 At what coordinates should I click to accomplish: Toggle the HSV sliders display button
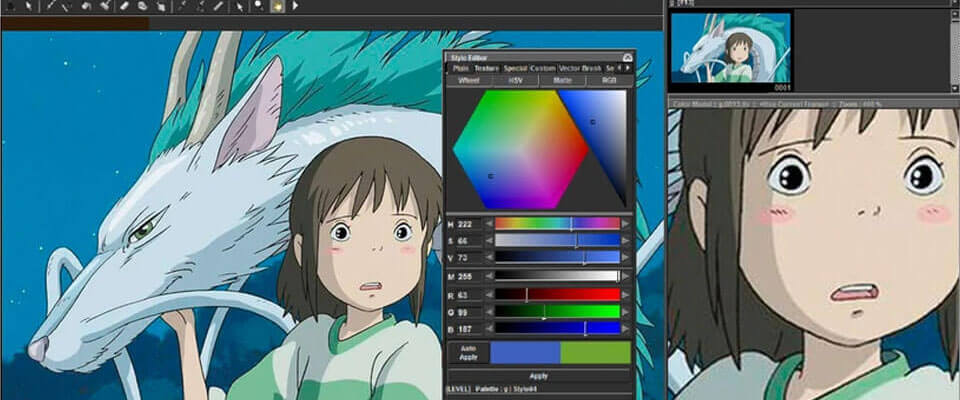click(516, 80)
